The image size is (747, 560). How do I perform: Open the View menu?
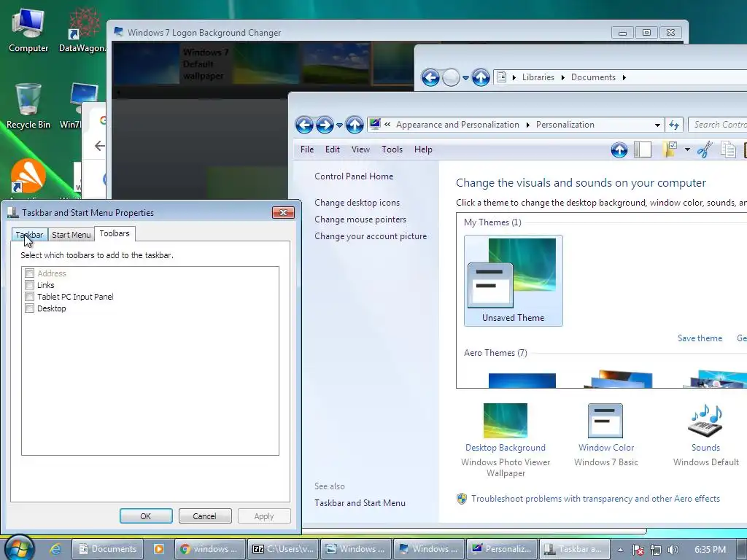(360, 149)
